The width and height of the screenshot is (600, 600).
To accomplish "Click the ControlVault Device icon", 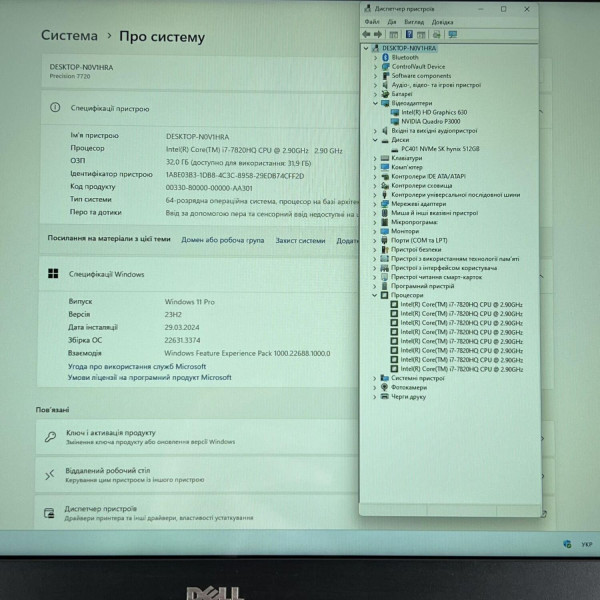I will 385,67.
